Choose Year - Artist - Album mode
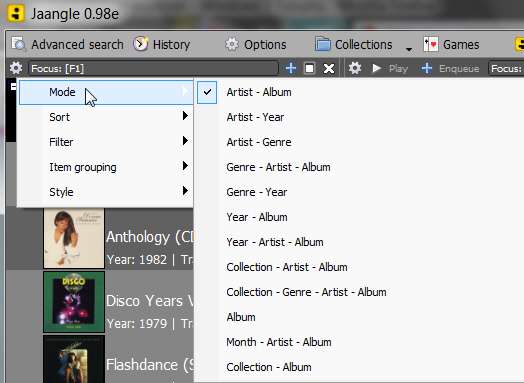The image size is (524, 383). [275, 242]
